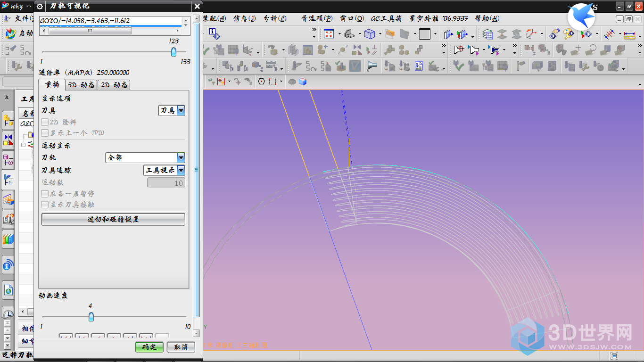Viewport: 644px width, 362px height.
Task: Click the 运动数 value field
Action: point(166,183)
